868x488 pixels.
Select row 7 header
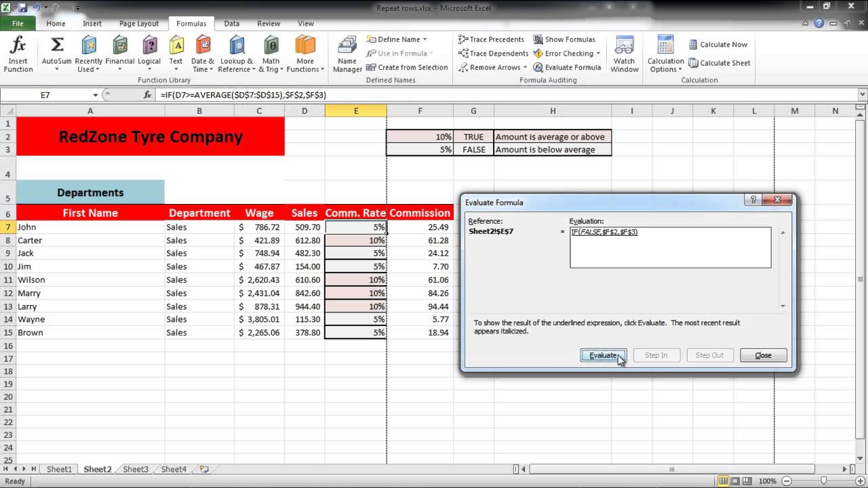pos(8,227)
